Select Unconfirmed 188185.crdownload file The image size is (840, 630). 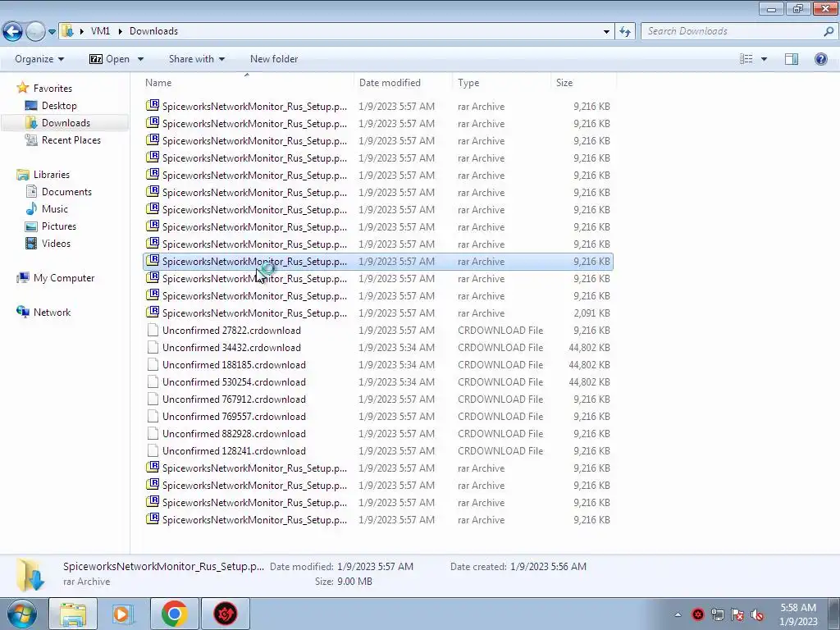click(x=378, y=364)
